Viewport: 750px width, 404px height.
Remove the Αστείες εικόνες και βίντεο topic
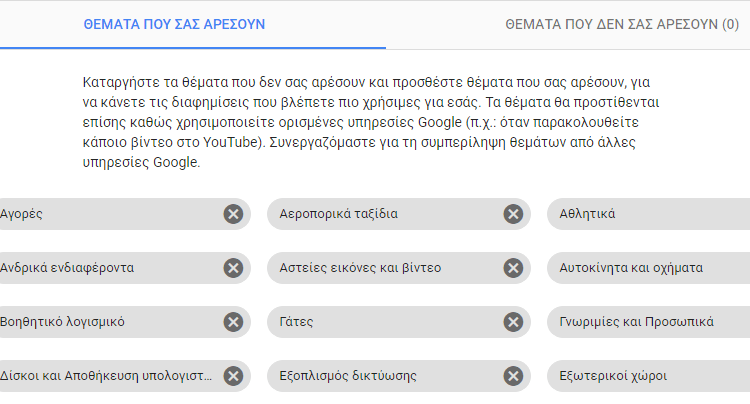coord(513,268)
